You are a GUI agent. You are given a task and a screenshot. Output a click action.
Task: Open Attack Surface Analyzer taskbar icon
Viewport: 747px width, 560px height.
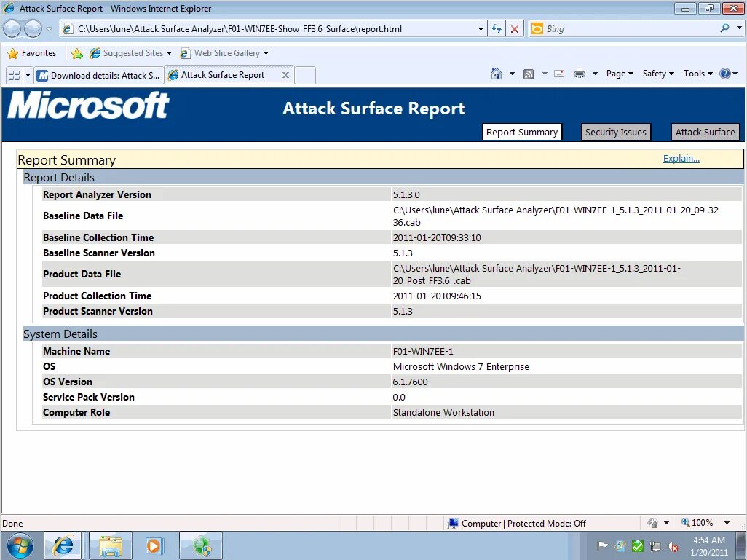click(x=200, y=545)
